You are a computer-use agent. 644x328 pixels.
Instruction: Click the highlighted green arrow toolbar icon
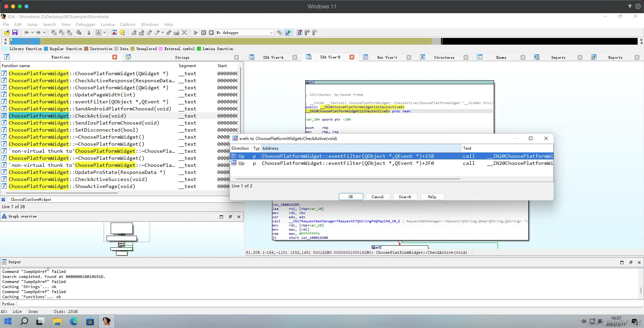pos(288,33)
